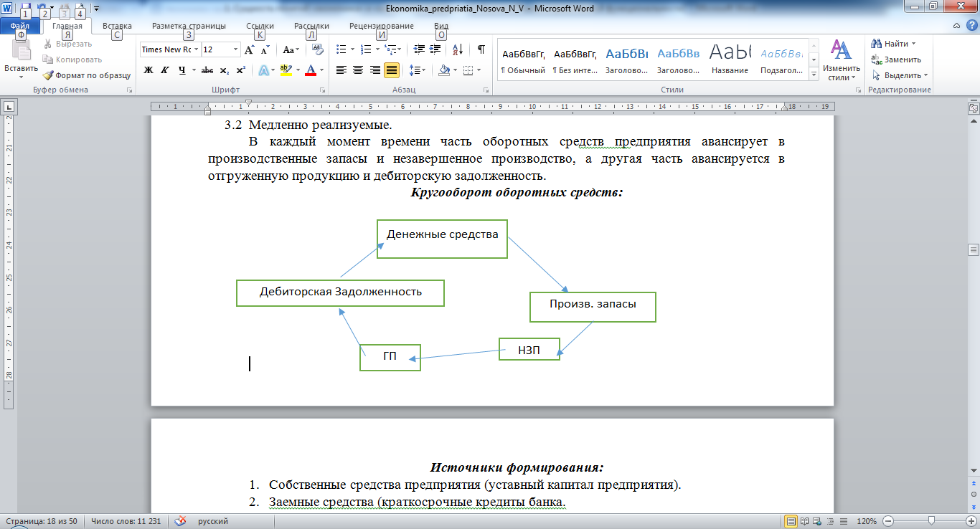Open borders dropdown arrow
Screen dimensions: 980x529
(x=480, y=70)
